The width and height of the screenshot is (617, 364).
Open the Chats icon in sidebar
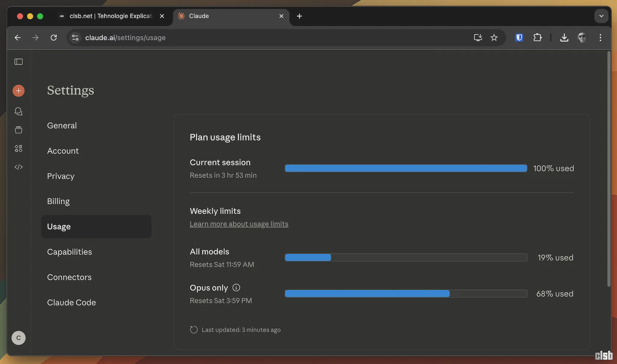[x=18, y=112]
